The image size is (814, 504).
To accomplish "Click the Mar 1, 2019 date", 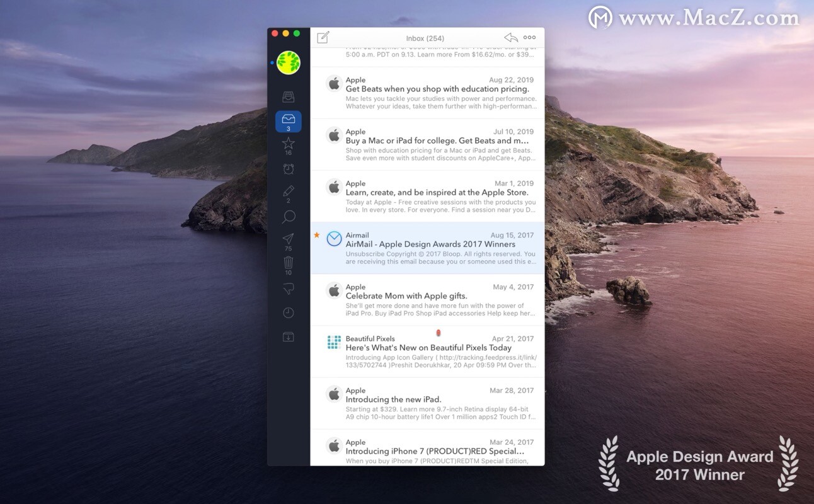I will tap(514, 183).
